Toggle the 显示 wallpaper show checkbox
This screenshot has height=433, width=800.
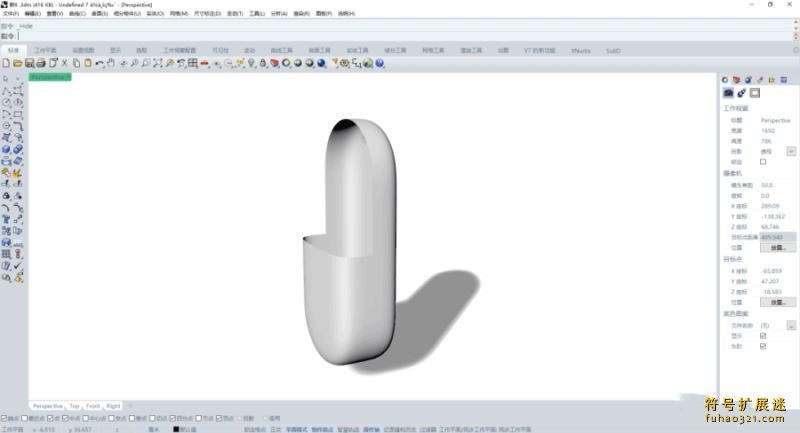tap(763, 336)
